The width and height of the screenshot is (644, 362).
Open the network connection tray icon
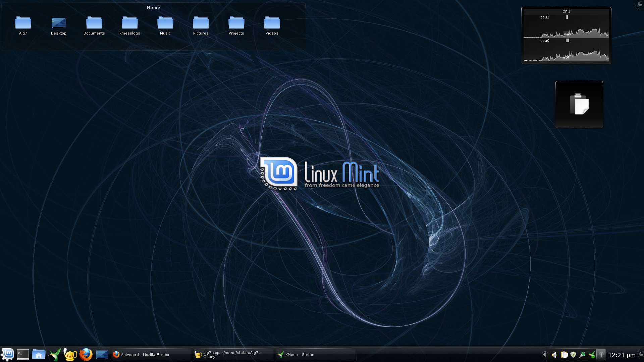(583, 355)
